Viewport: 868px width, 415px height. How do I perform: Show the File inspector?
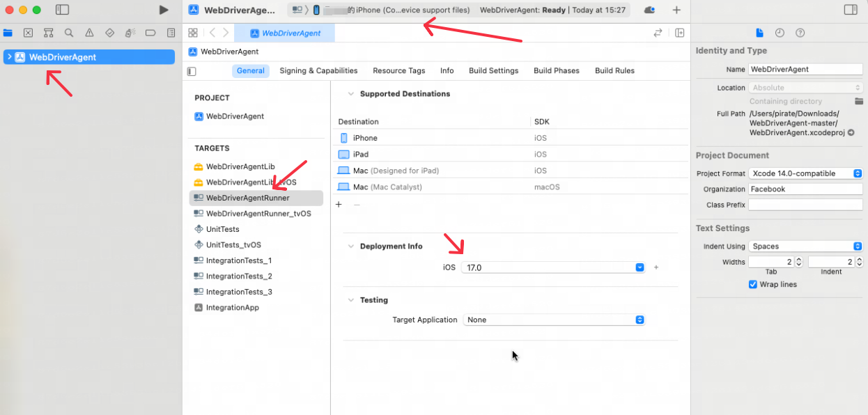click(760, 33)
